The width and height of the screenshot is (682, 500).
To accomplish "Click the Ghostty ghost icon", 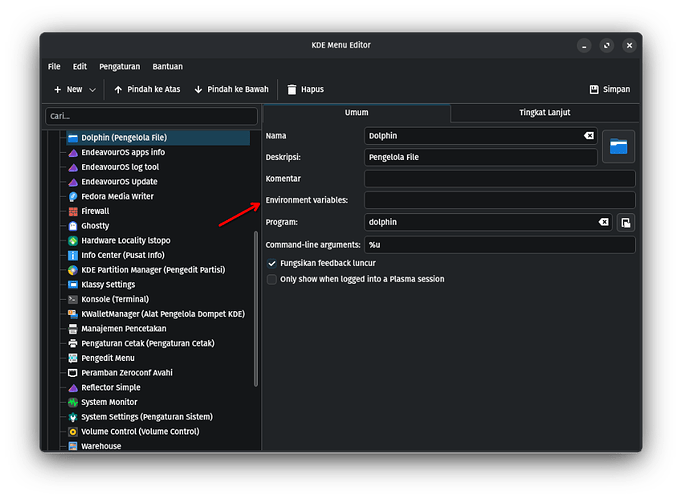I will pos(73,226).
